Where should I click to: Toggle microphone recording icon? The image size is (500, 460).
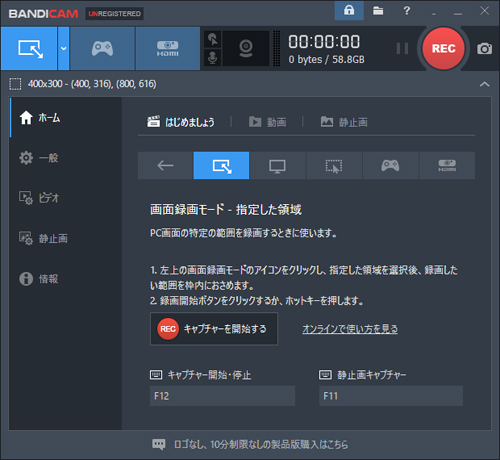coord(212,58)
